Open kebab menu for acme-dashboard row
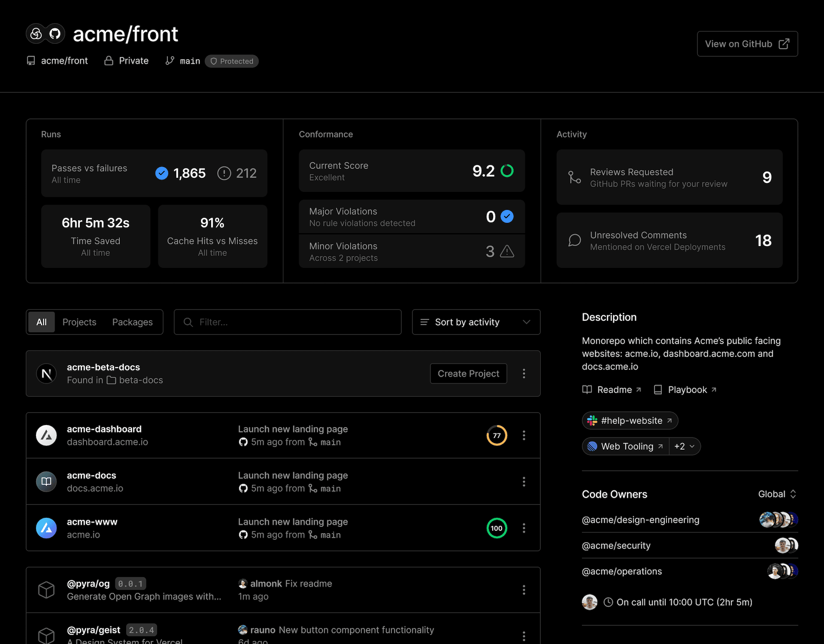Screen dimensions: 824x644 click(524, 435)
